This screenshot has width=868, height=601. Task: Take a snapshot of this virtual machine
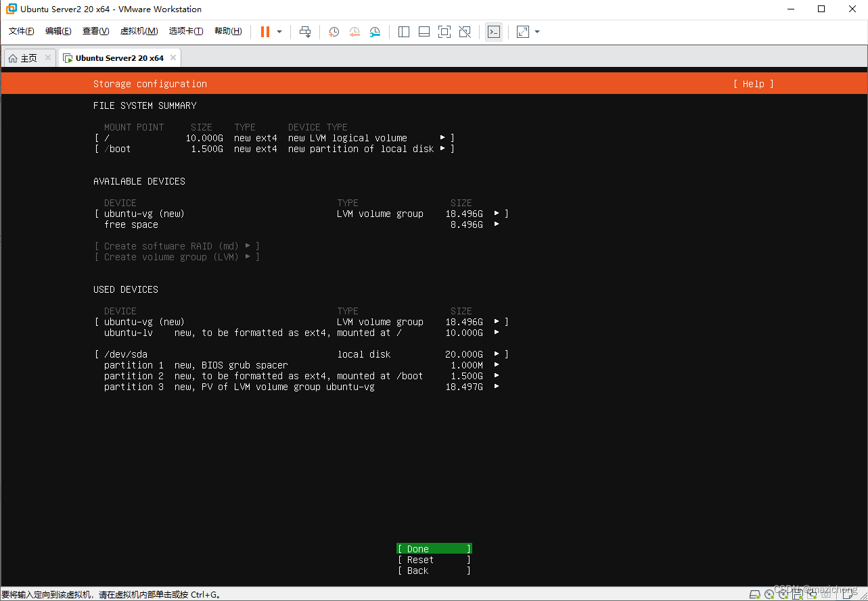coord(334,32)
